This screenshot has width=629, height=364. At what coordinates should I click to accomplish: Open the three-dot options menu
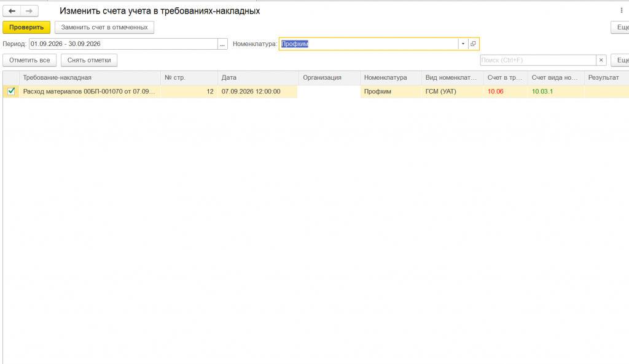pyautogui.click(x=622, y=10)
